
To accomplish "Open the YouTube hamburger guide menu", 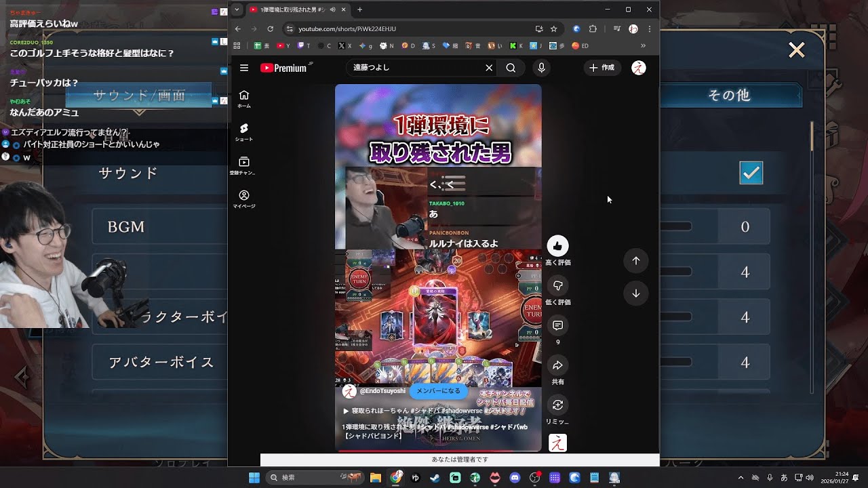I will click(244, 68).
